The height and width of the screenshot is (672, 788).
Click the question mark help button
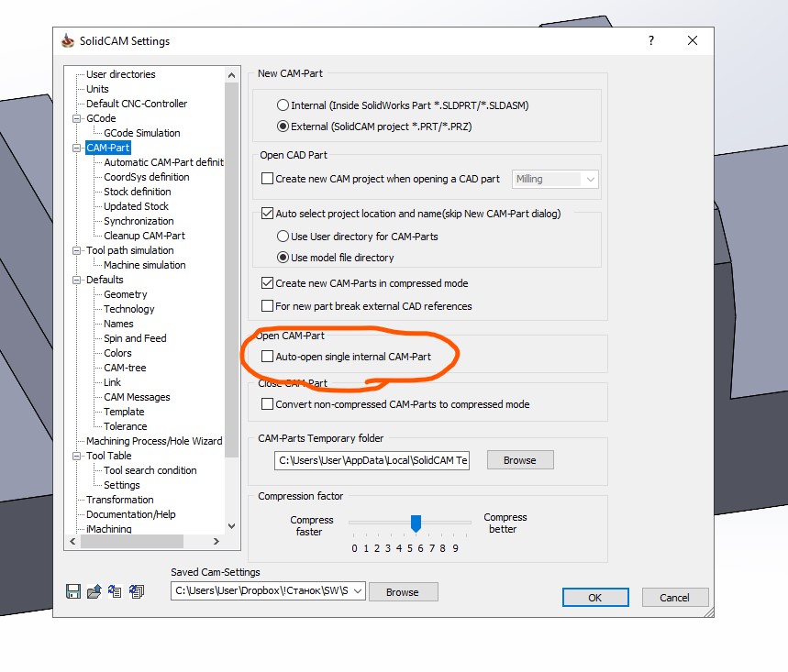click(x=650, y=40)
